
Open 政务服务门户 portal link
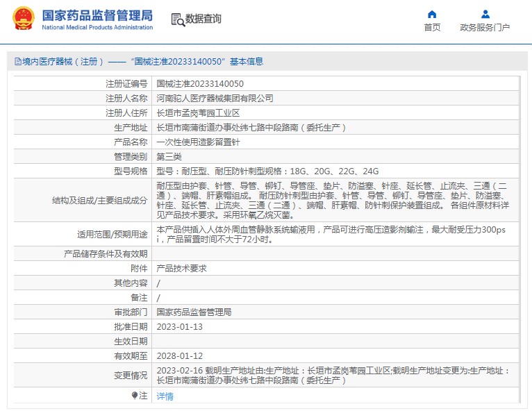click(485, 28)
